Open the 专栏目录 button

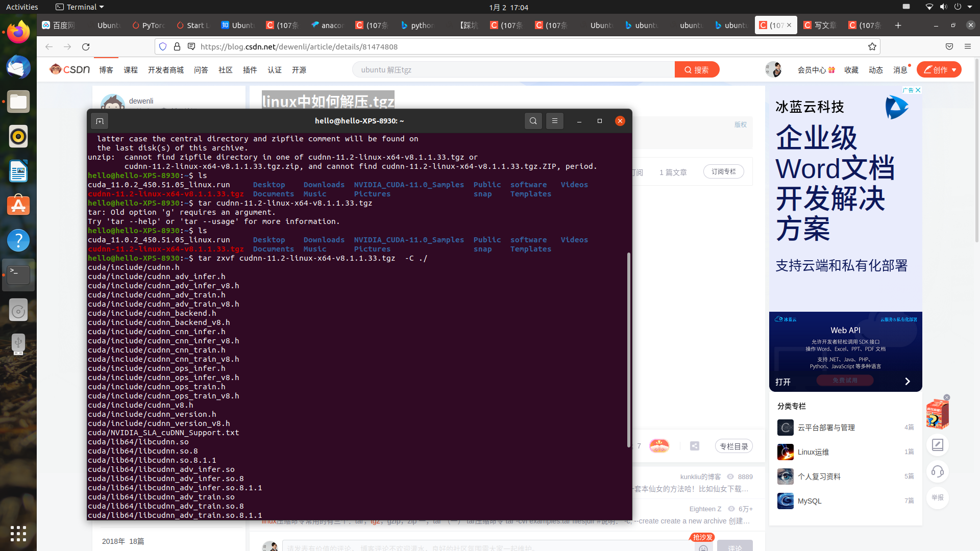[x=734, y=446]
